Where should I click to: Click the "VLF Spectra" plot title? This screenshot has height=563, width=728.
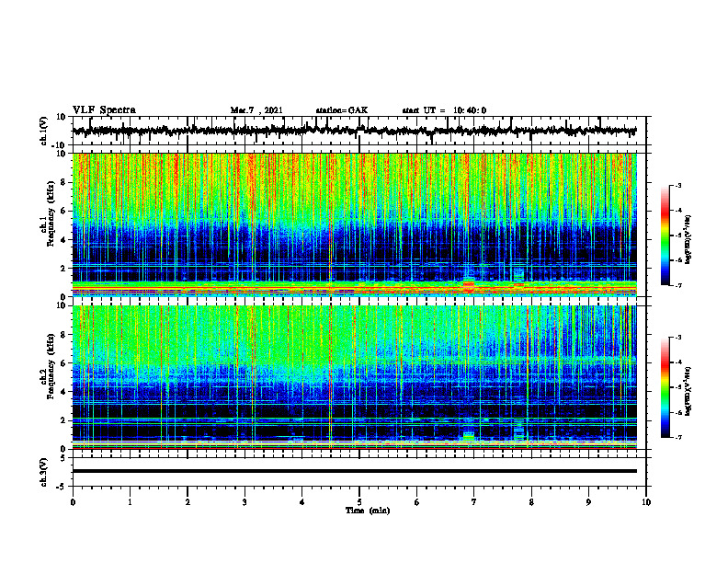[104, 110]
